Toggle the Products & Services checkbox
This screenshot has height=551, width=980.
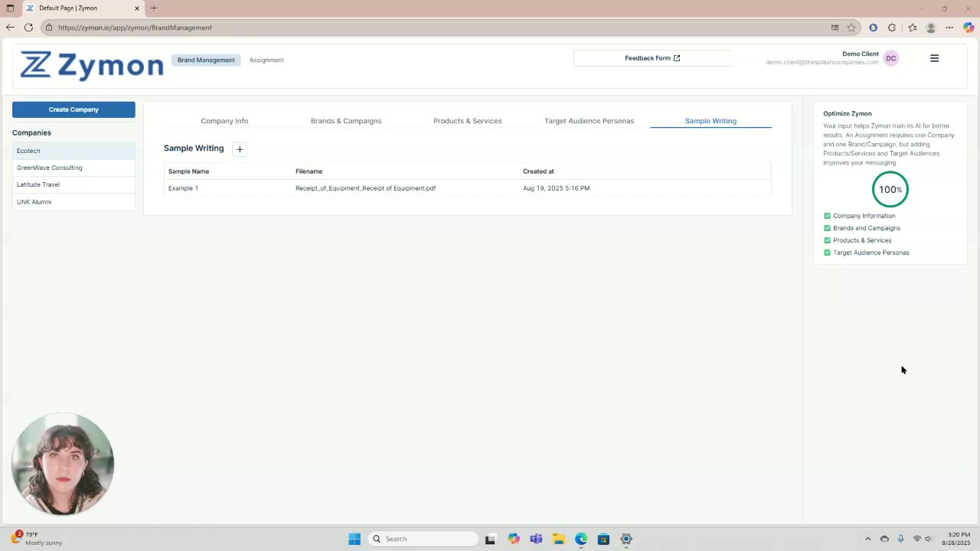[827, 240]
